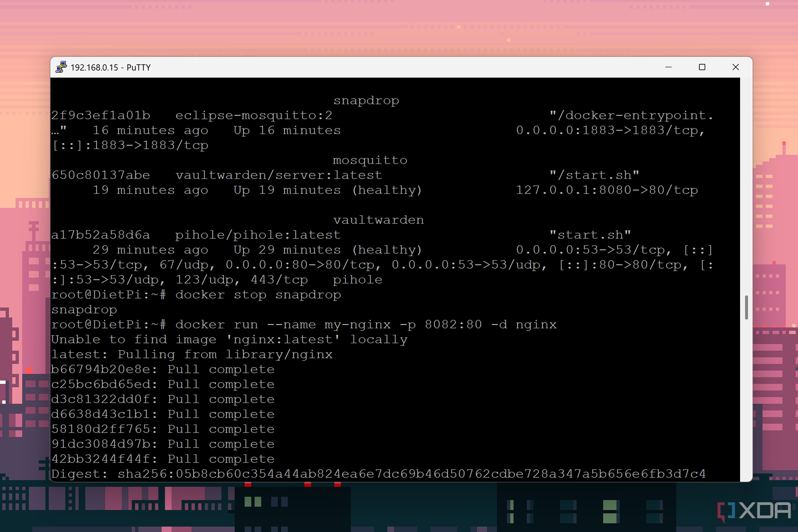The height and width of the screenshot is (532, 798).
Task: Click '[::]:1883->1883/tcp' port line
Action: [130, 145]
